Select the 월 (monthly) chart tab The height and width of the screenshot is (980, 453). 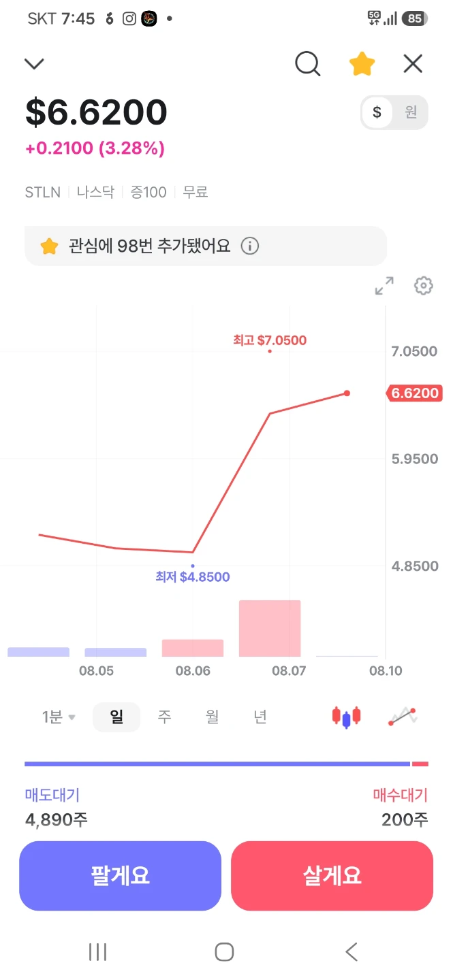[213, 717]
